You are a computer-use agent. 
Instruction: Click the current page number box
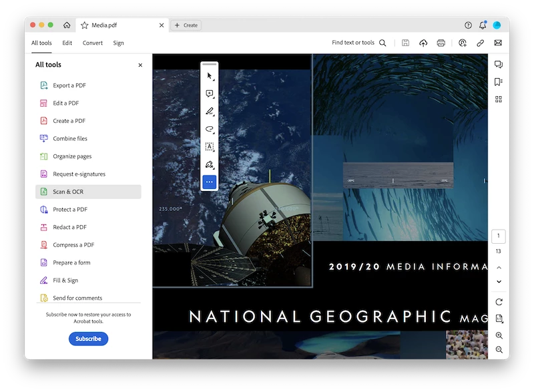point(499,236)
